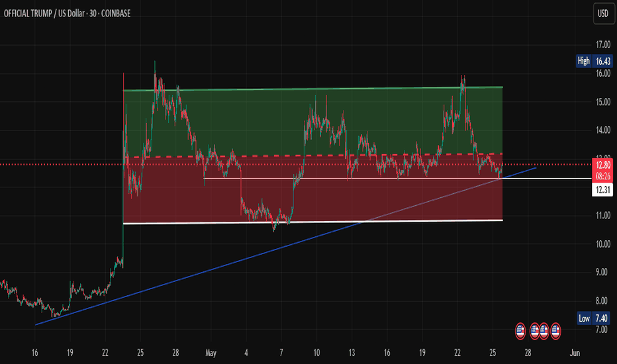Select the red dashed midline of the range
The width and height of the screenshot is (617, 364).
[313, 156]
